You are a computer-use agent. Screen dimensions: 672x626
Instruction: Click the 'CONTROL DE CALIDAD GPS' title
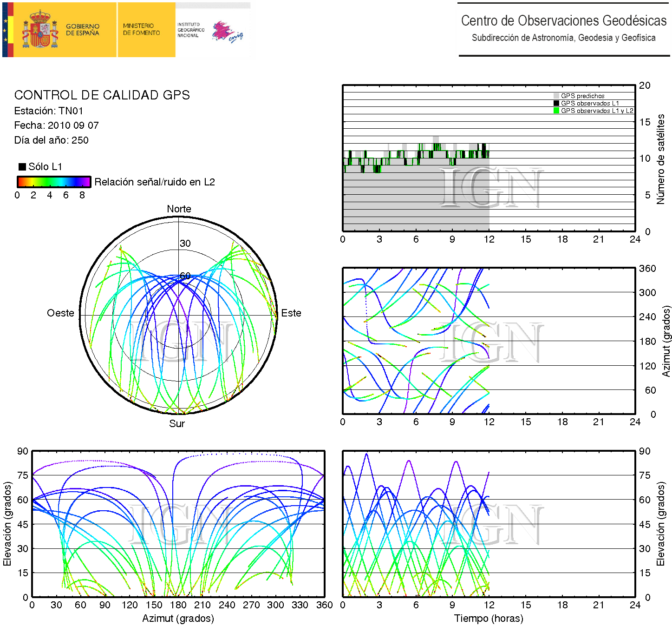(x=102, y=95)
